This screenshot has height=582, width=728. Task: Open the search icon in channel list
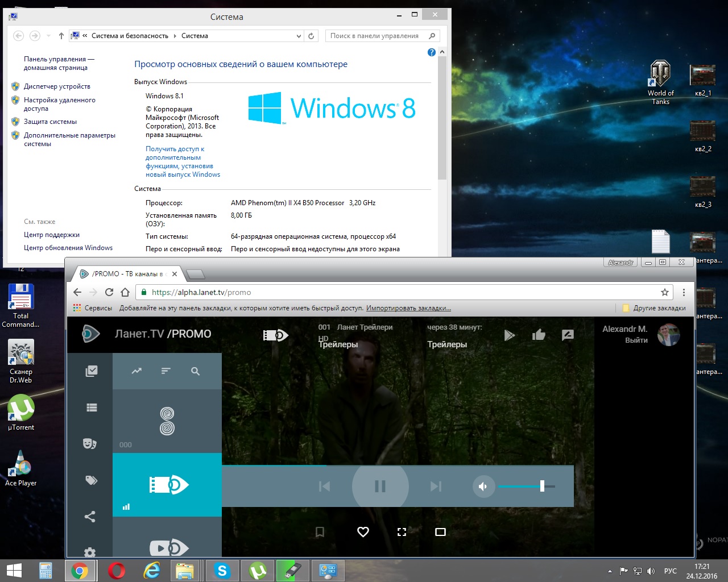(195, 371)
